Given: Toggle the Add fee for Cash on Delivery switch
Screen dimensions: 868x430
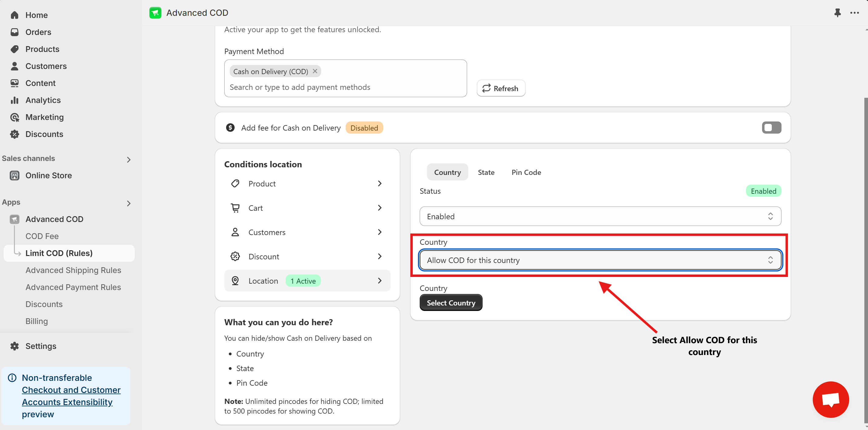Looking at the screenshot, I should (771, 128).
